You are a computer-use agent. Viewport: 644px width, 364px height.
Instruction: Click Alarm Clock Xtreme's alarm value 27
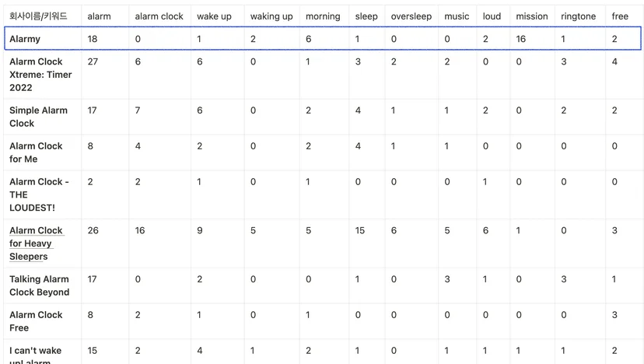tap(93, 61)
